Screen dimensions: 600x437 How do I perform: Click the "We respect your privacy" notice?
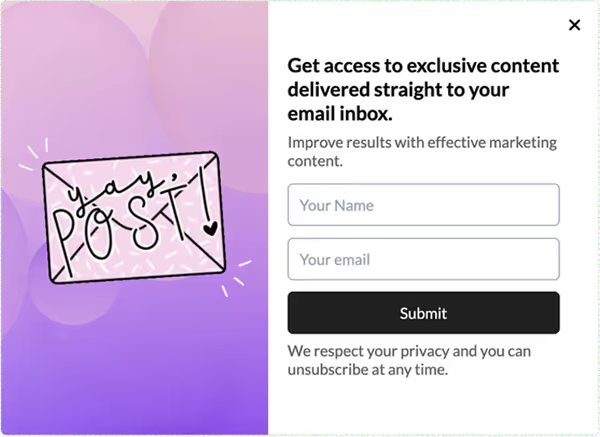(x=409, y=351)
